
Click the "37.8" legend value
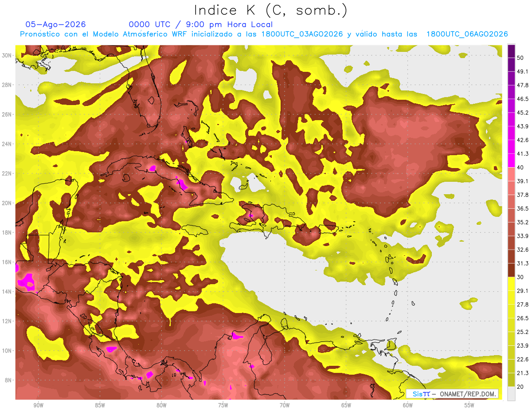point(523,195)
